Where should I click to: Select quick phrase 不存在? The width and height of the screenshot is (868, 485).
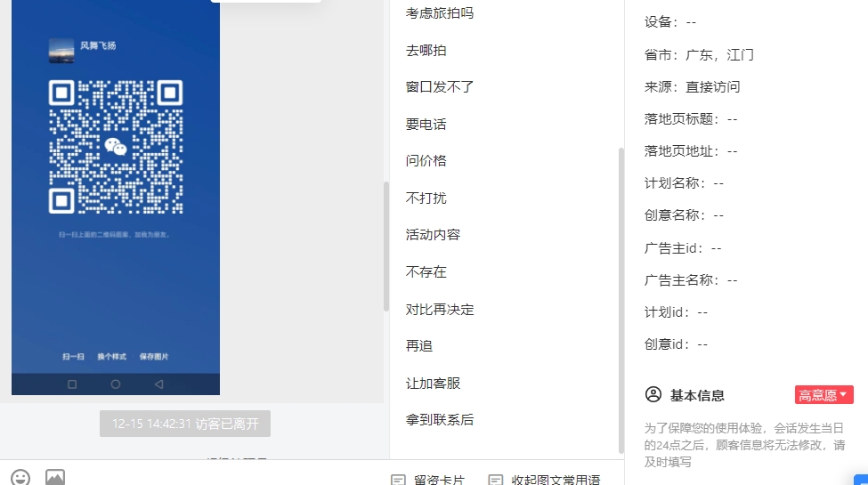pos(426,271)
